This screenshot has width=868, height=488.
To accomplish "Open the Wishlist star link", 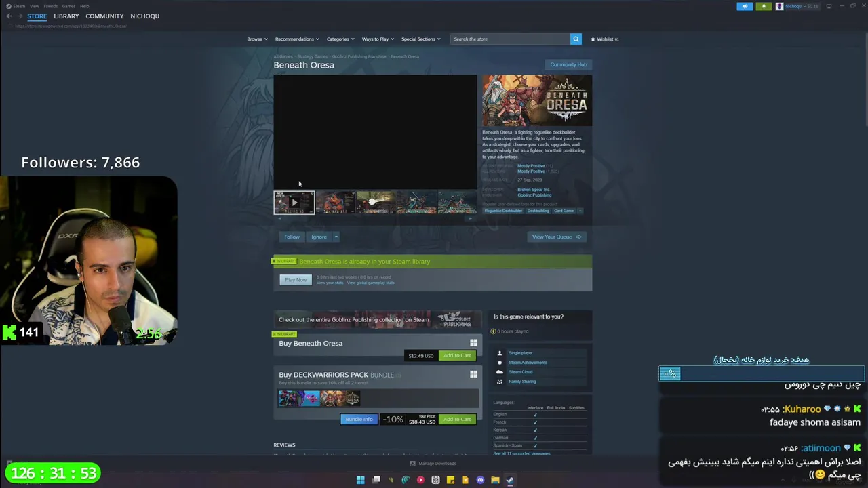I will pyautogui.click(x=604, y=39).
